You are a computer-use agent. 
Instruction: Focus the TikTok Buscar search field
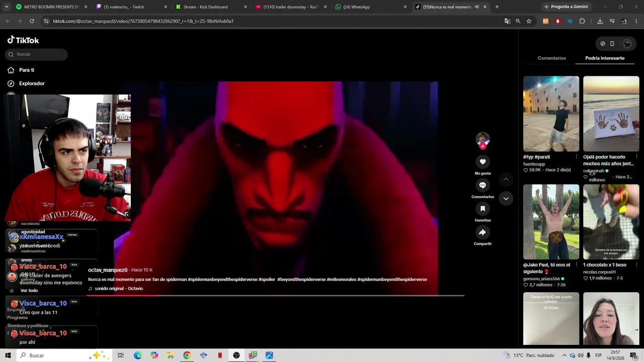pyautogui.click(x=37, y=54)
